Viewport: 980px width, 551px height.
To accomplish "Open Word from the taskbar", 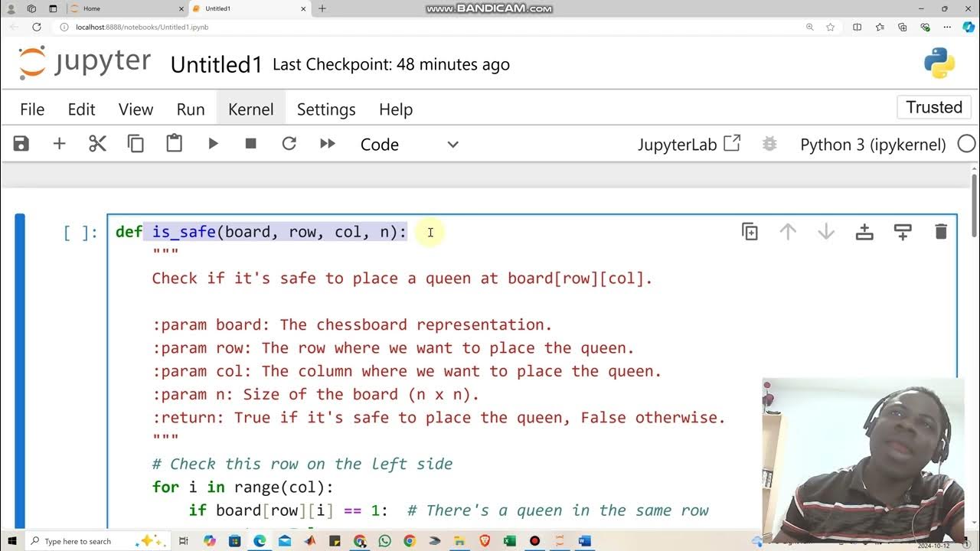I will 585,541.
